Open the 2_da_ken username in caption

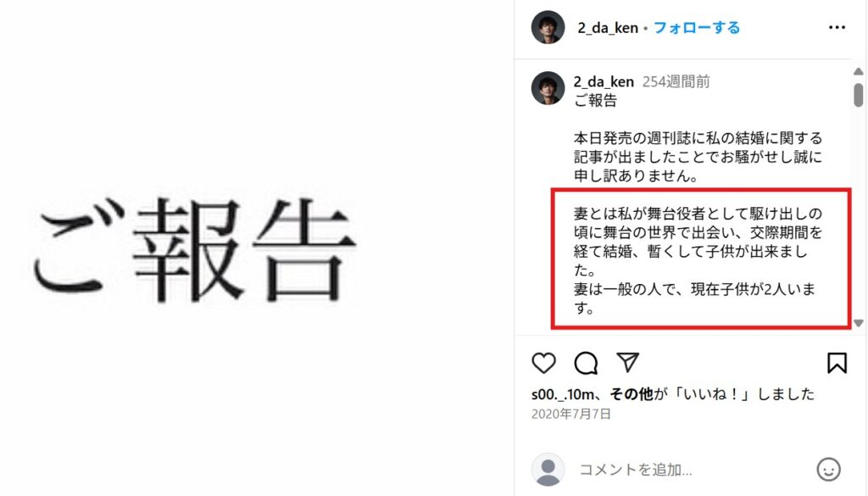[x=604, y=82]
